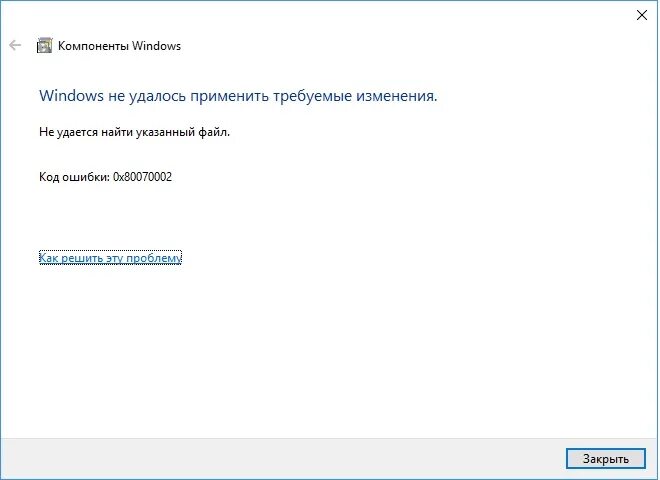The width and height of the screenshot is (660, 480).
Task: Close the dialog with the X icon
Action: tap(642, 15)
